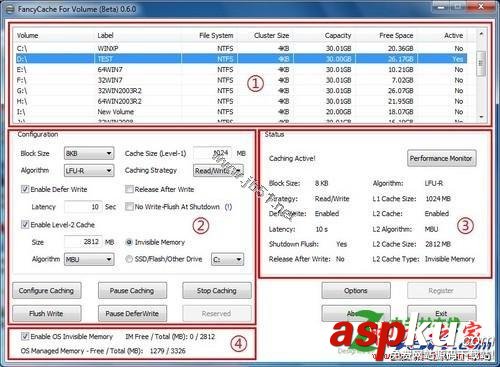Tick the Release After Write checkbox

tap(129, 189)
